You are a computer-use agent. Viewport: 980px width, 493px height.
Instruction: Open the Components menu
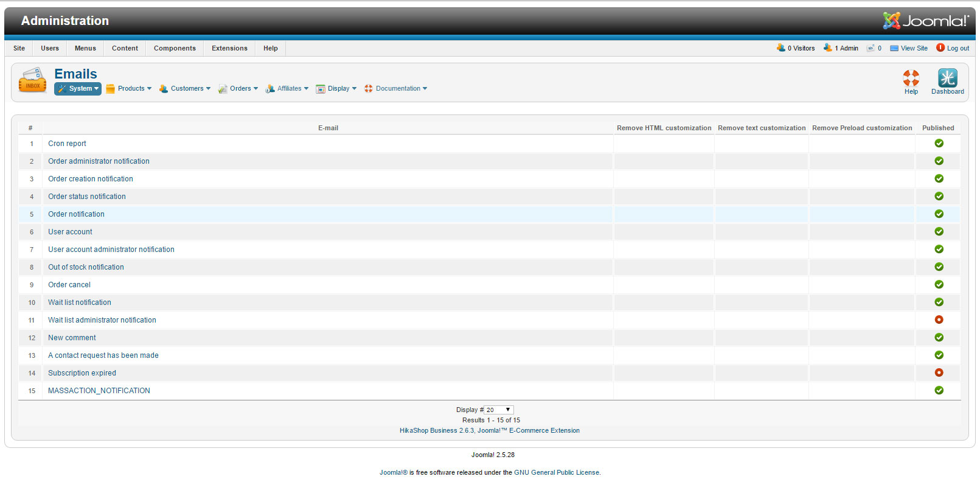pyautogui.click(x=175, y=48)
